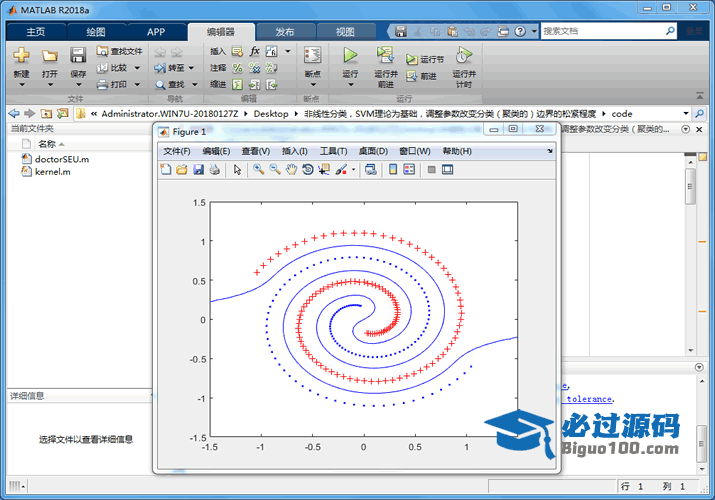
Task: Click the code folder in the path
Action: [622, 113]
